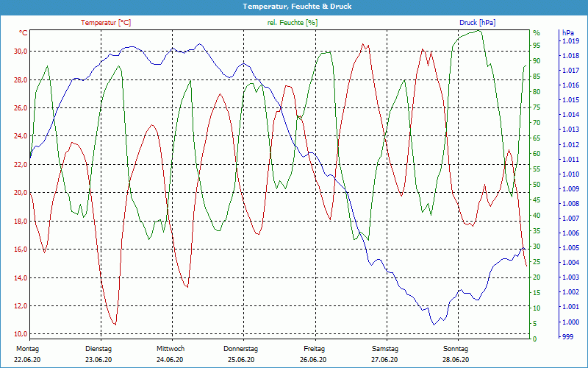588x368 pixels.
Task: Click the '1.014' pressure axis value
Action: (x=571, y=115)
